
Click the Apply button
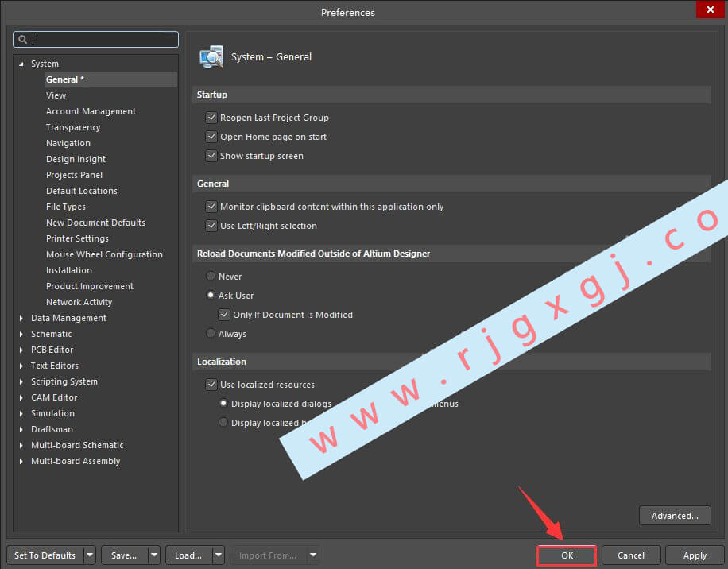(695, 555)
